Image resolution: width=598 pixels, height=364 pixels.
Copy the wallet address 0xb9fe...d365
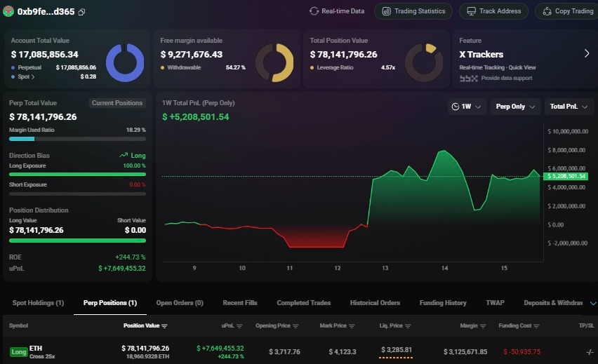click(82, 12)
